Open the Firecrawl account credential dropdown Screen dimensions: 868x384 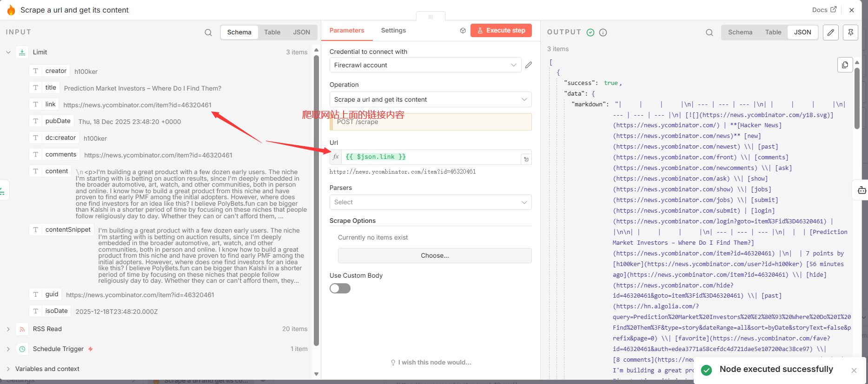click(x=425, y=65)
